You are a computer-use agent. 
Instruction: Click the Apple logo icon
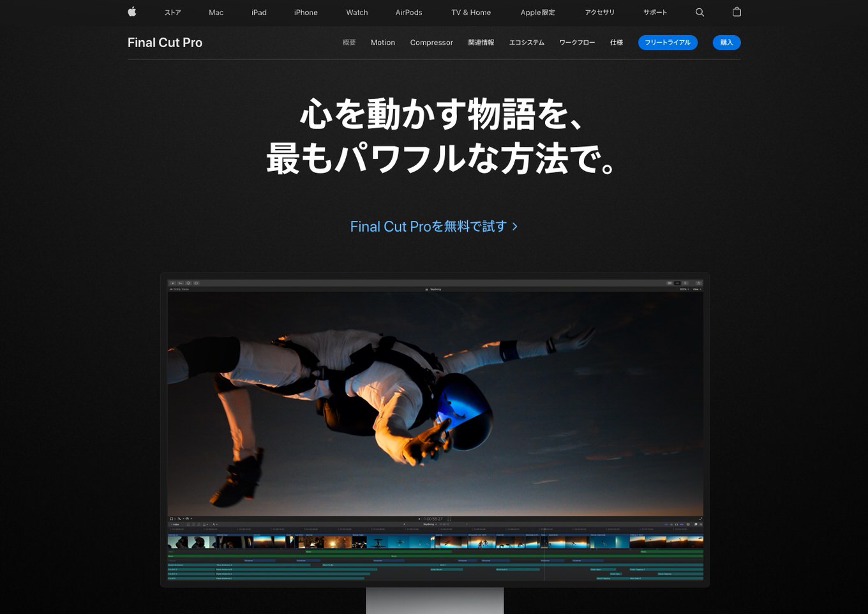coord(132,11)
